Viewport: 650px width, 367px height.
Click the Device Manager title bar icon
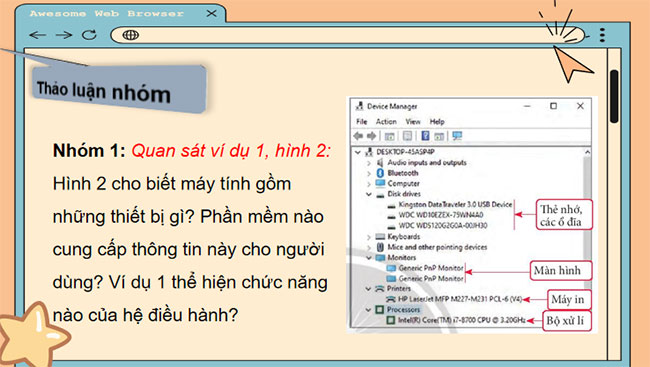pyautogui.click(x=359, y=106)
